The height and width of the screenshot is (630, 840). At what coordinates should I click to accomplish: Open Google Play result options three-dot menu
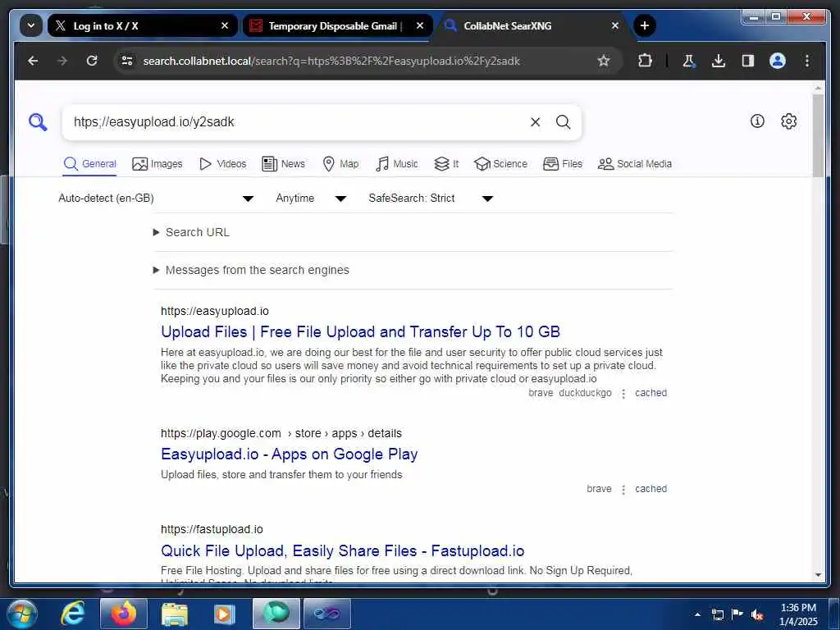[623, 489]
